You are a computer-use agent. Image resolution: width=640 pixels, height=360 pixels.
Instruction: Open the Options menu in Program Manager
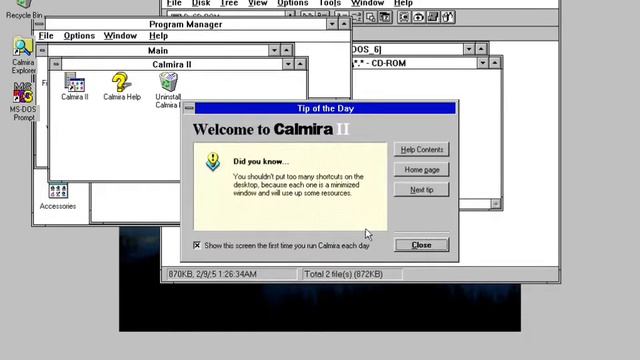coord(79,36)
